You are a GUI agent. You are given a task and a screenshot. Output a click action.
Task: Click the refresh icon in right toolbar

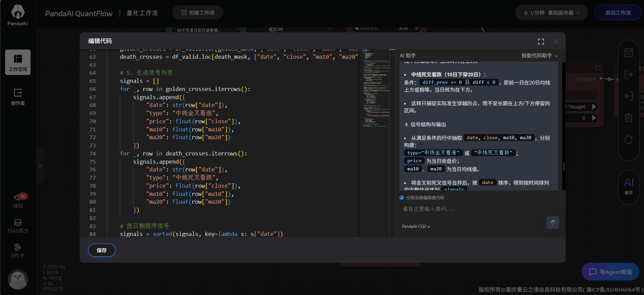629,140
